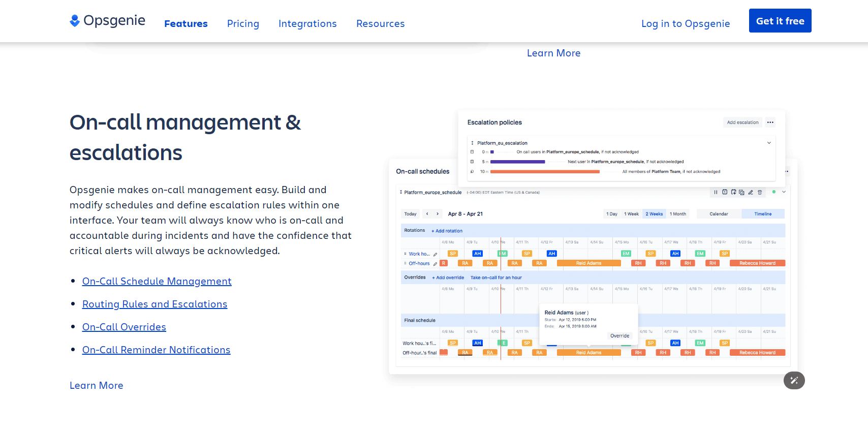
Task: Open Routing Rules and Escalations link
Action: point(155,304)
